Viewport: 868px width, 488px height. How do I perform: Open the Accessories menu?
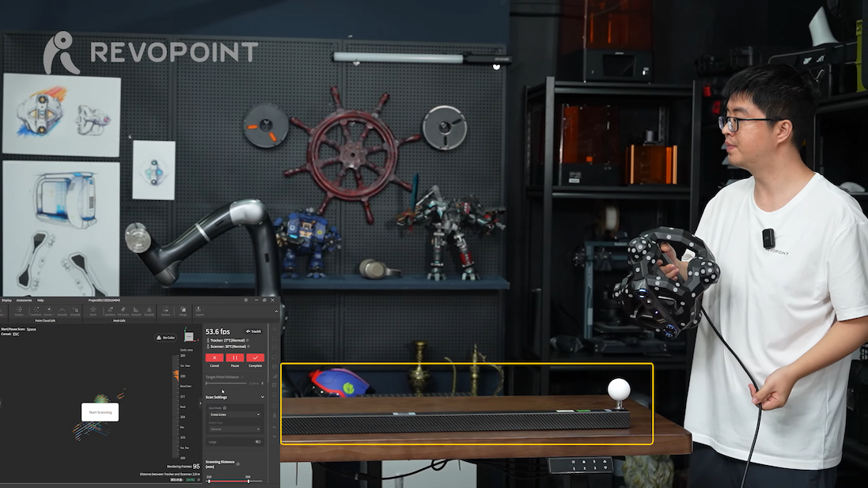click(x=24, y=301)
